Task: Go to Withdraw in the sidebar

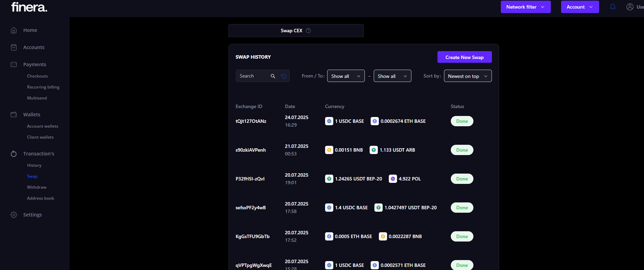Action: 37,187
